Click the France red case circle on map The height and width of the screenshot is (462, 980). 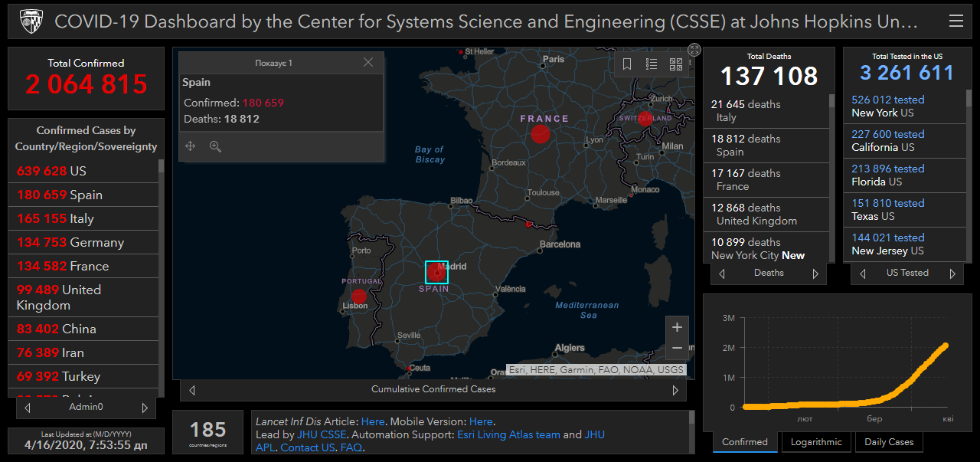pos(541,134)
